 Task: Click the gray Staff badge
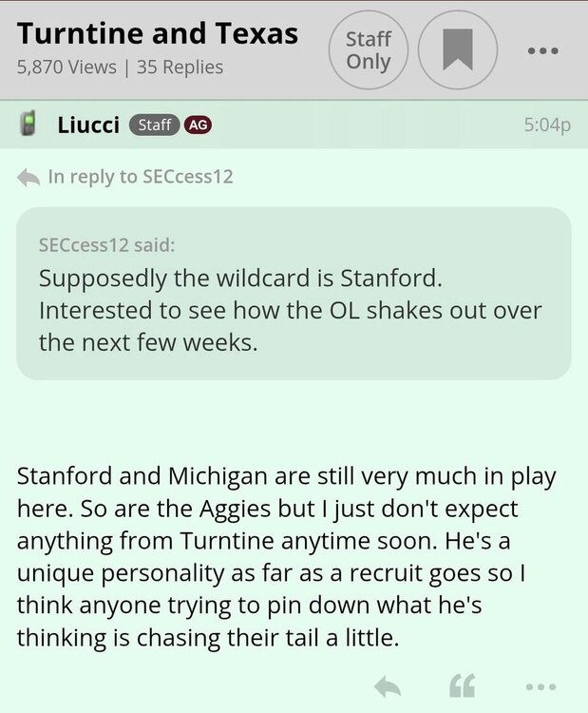[154, 125]
